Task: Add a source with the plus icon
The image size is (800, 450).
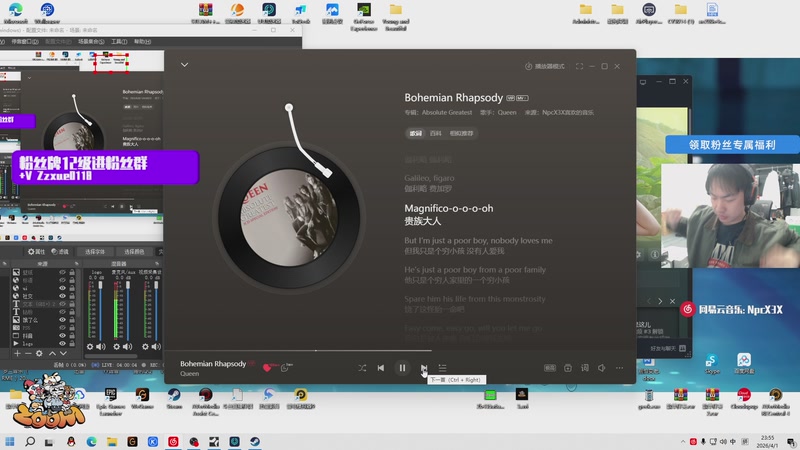Action: tap(17, 353)
